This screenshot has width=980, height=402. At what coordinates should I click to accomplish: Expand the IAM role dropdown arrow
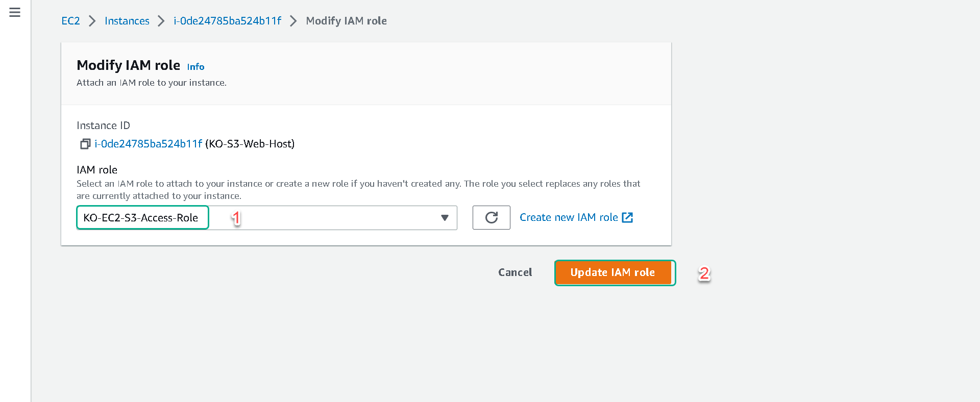point(445,218)
